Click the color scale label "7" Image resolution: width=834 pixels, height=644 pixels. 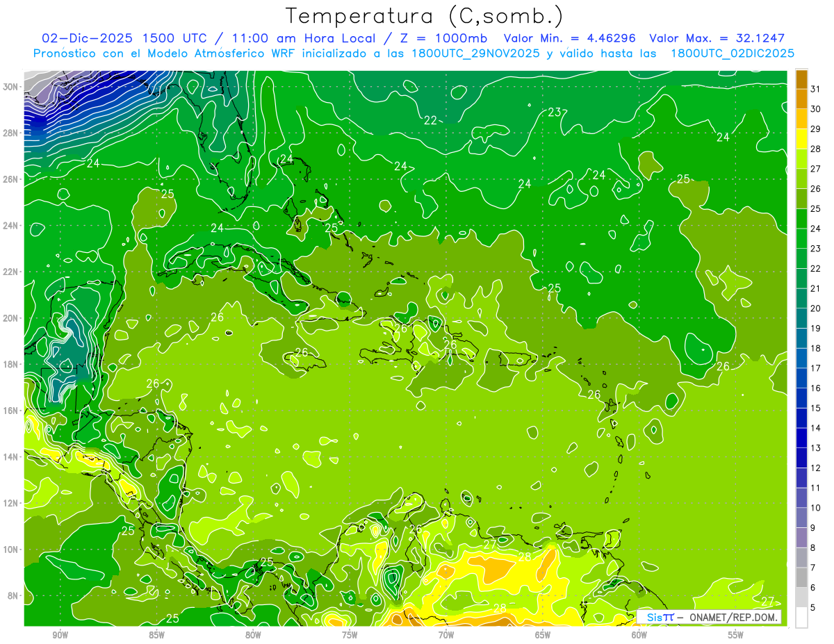click(813, 568)
